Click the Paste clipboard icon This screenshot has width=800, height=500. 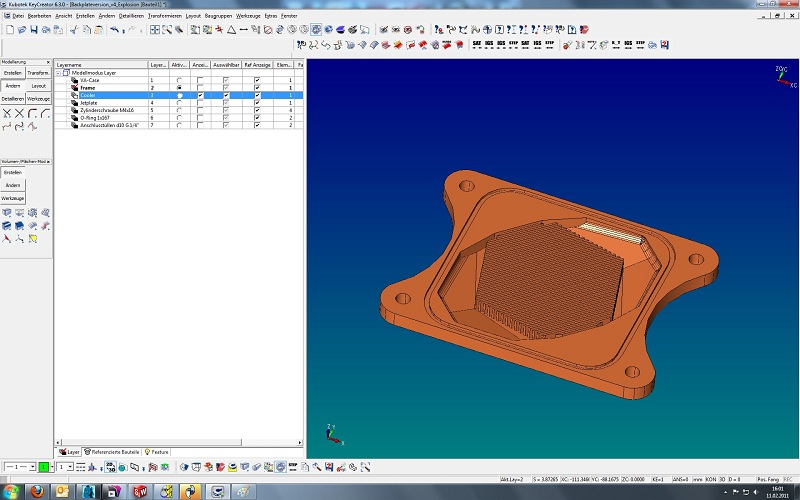click(98, 30)
